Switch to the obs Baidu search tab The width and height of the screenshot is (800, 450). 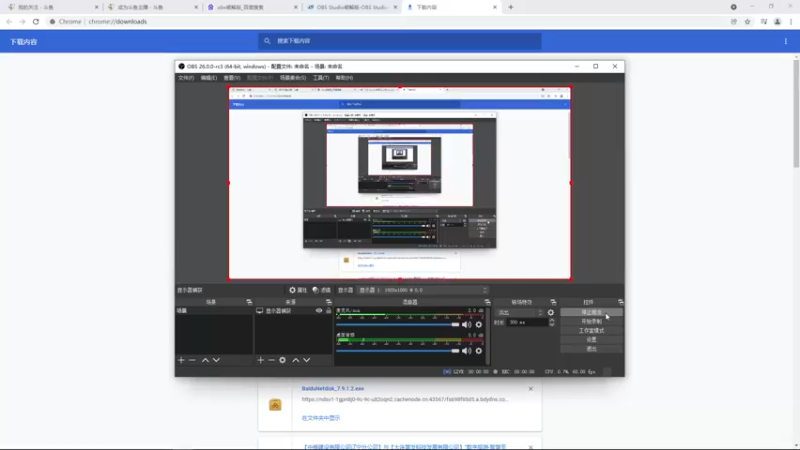252,7
